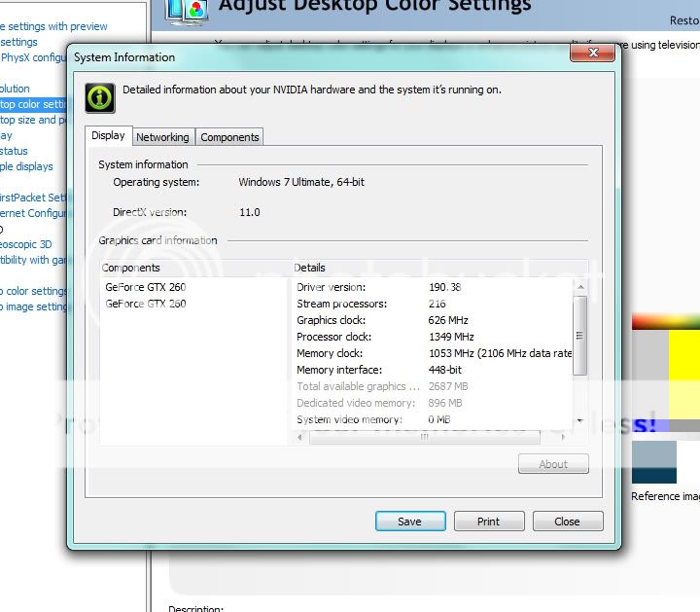This screenshot has width=700, height=612.
Task: Open FirstPacket Settings in sidebar
Action: pos(33,198)
